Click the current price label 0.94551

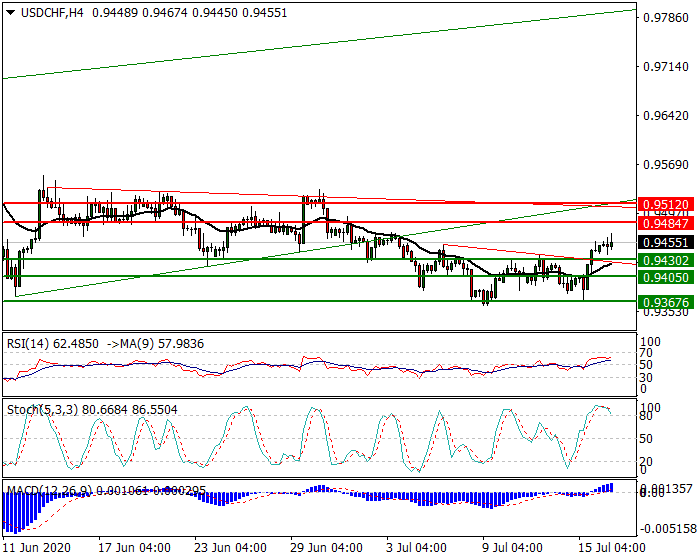tap(666, 243)
